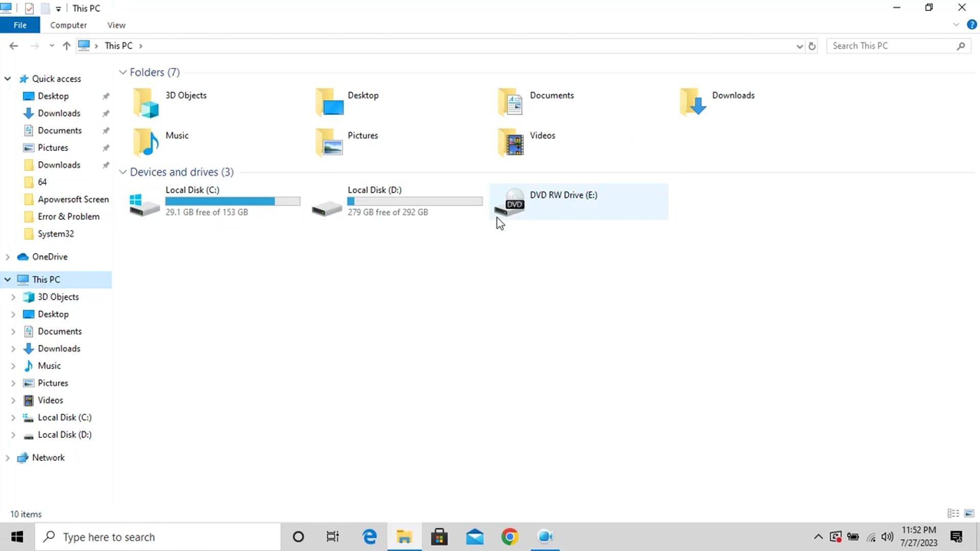Go back with the back arrow
This screenshot has width=980, height=551.
[14, 46]
